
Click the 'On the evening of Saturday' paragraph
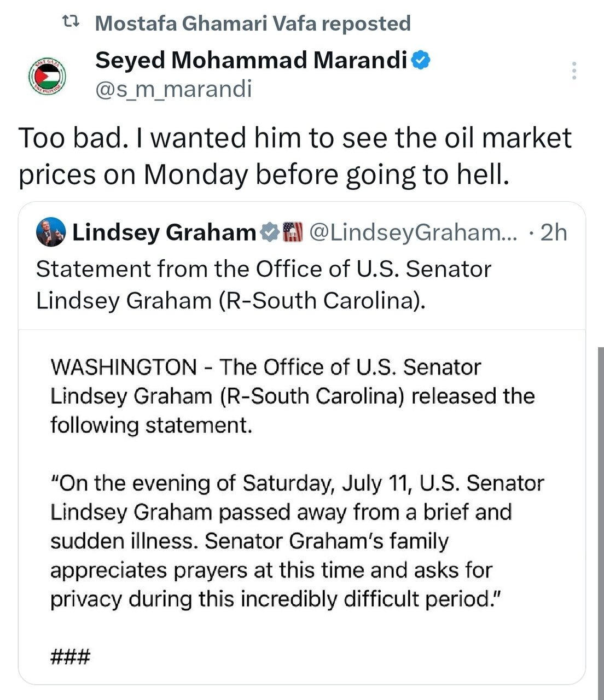click(297, 541)
